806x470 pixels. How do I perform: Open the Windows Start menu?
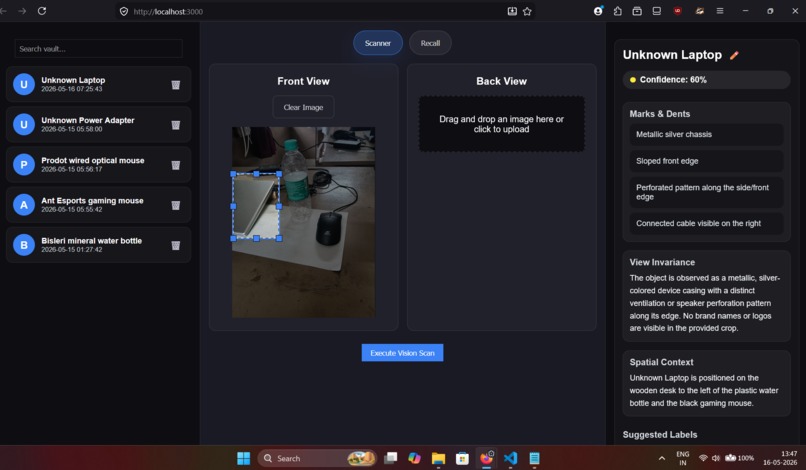(x=243, y=458)
